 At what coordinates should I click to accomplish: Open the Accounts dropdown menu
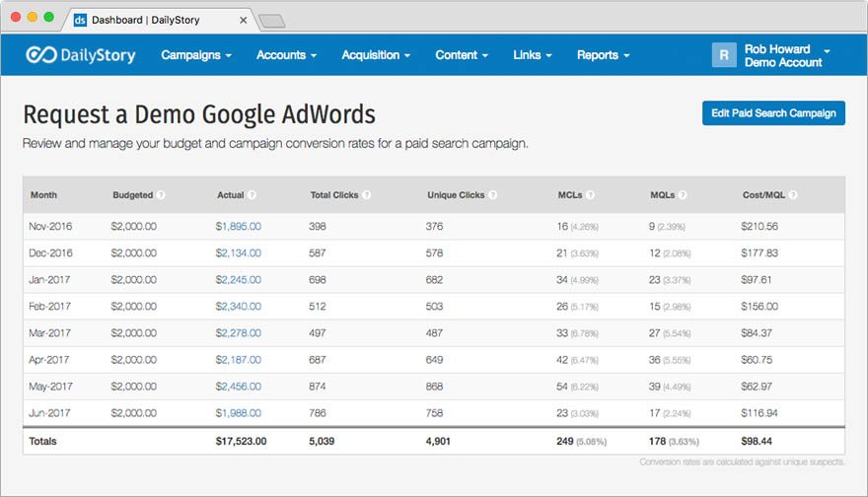tap(286, 55)
